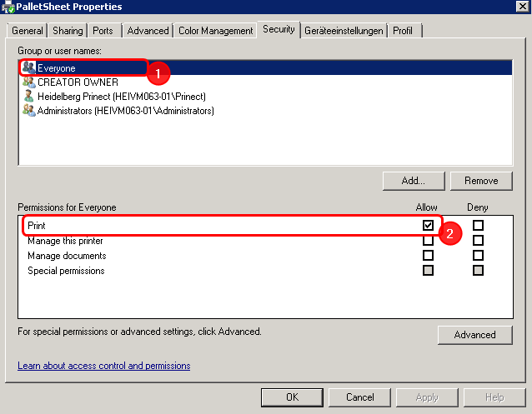The height and width of the screenshot is (414, 532).
Task: Open access control and permissions help link
Action: click(104, 366)
